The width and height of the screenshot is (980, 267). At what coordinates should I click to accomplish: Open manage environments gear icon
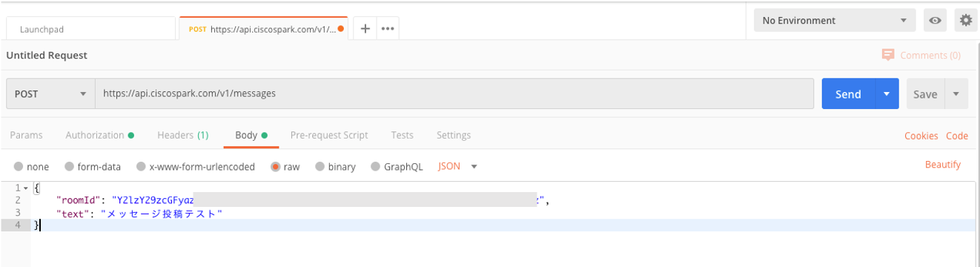pos(965,21)
